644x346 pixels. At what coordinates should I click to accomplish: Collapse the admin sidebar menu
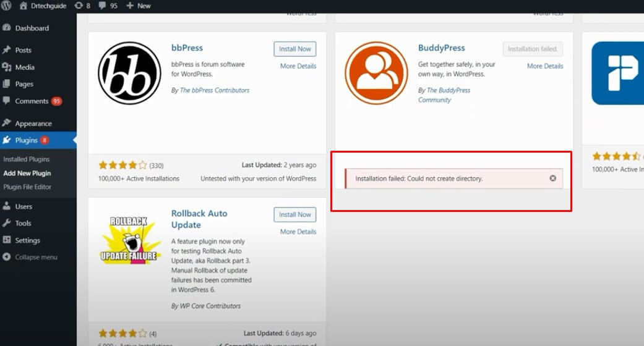(36, 258)
